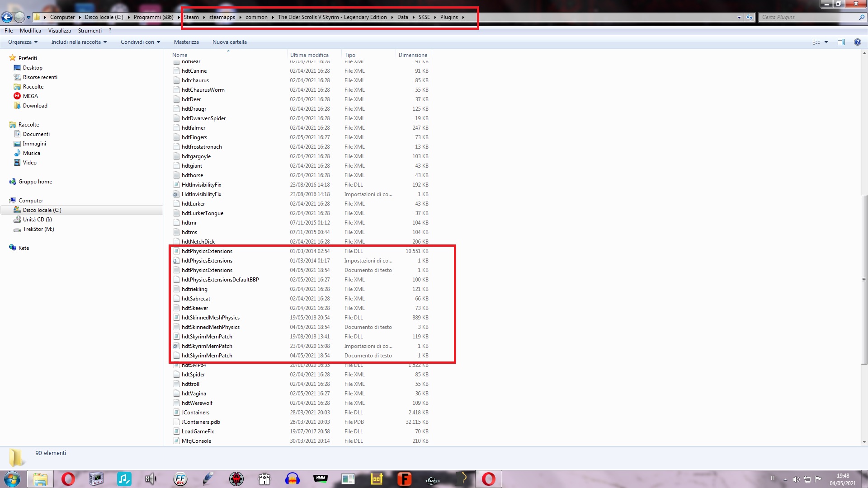Screen dimensions: 868x488
Task: Sort by the Nome column header
Action: coord(179,55)
